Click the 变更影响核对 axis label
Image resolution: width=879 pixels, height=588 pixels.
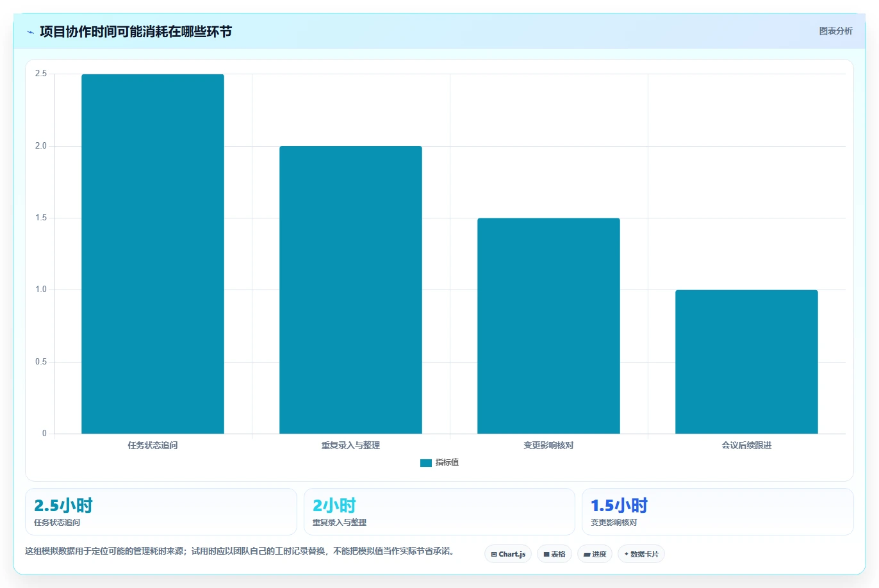[x=548, y=445]
